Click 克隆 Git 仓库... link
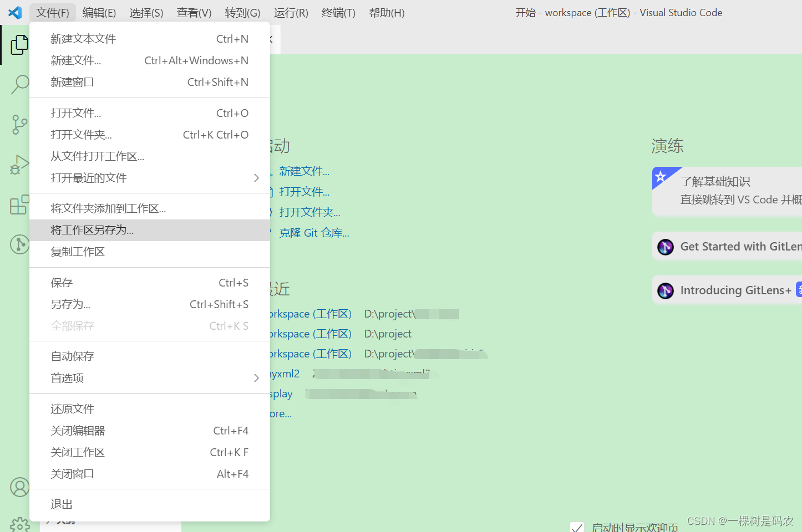This screenshot has width=802, height=532. [314, 233]
